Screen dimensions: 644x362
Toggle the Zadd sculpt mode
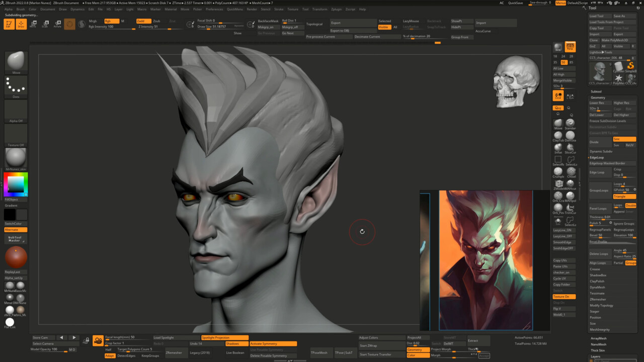click(143, 21)
